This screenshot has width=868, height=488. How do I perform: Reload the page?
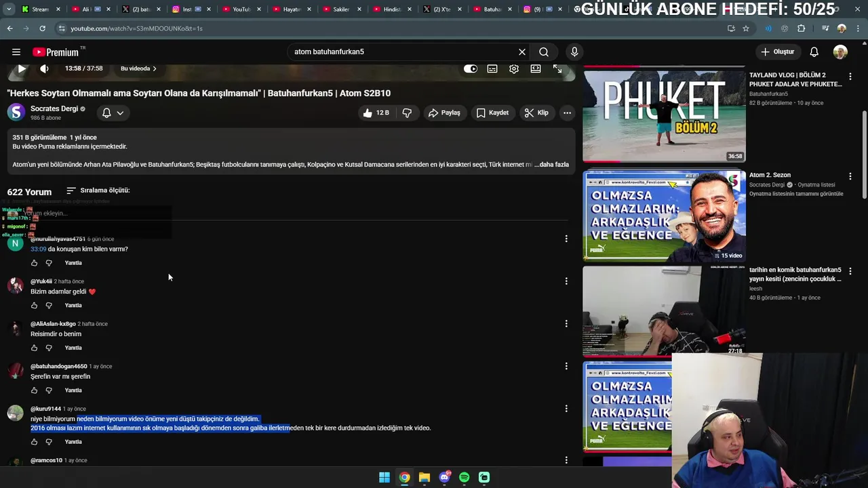tap(42, 28)
